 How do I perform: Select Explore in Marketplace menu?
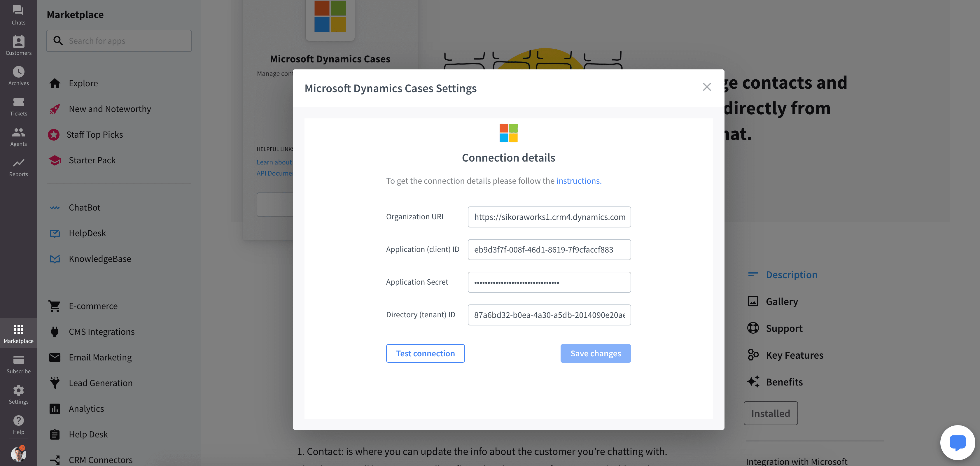pos(83,83)
